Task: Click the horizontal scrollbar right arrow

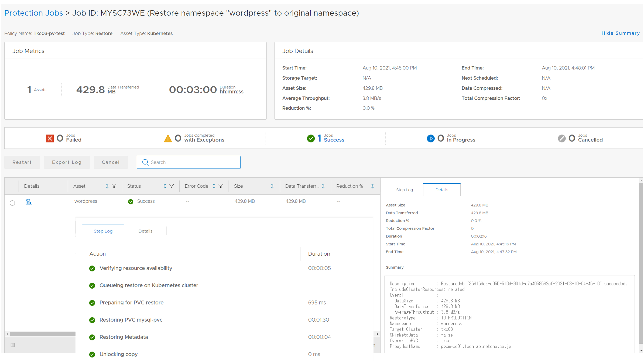Action: coord(377,334)
